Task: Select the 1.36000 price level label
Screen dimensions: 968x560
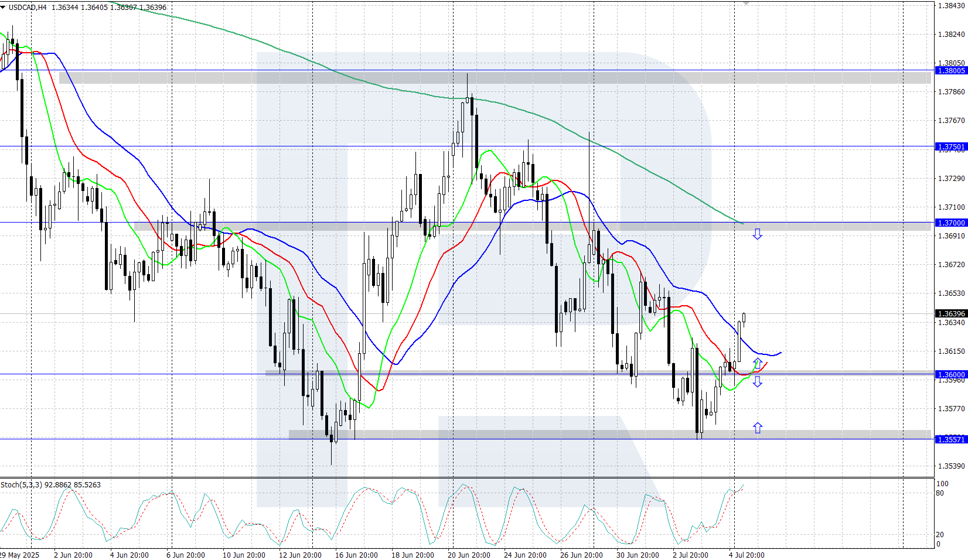Action: [x=950, y=374]
